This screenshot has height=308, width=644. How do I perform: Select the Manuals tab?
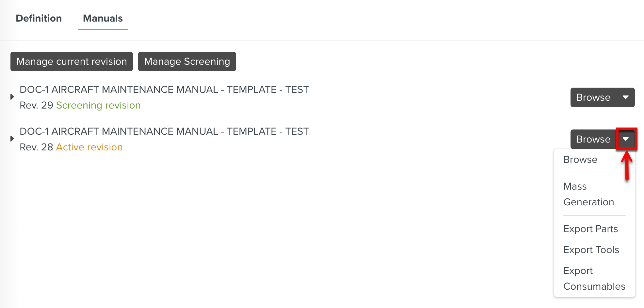pyautogui.click(x=102, y=19)
